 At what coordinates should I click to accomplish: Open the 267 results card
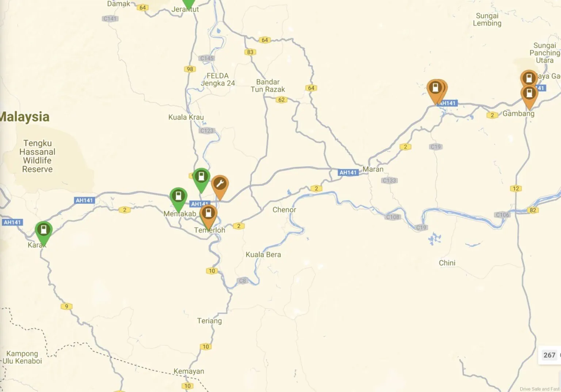click(550, 355)
